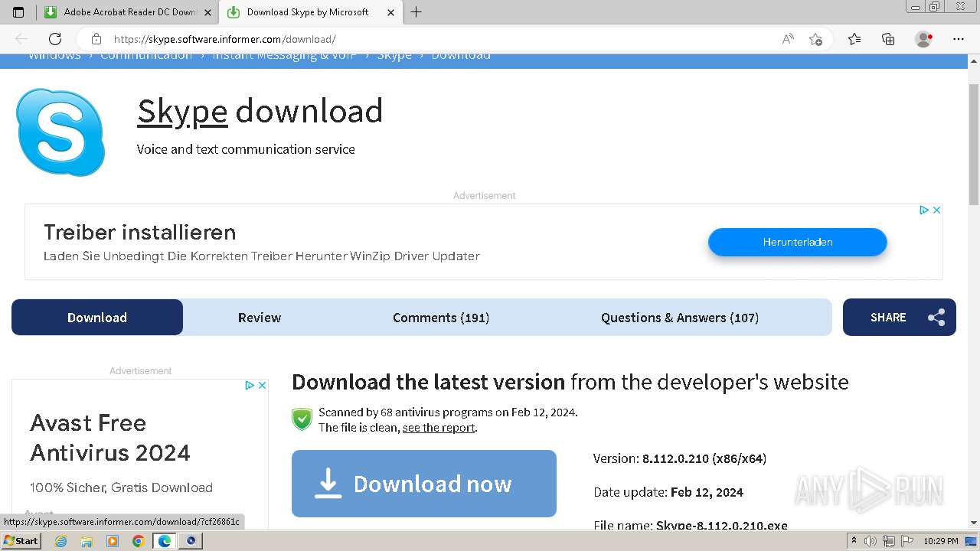This screenshot has width=980, height=551.
Task: Open the Windows Start menu
Action: 21,541
